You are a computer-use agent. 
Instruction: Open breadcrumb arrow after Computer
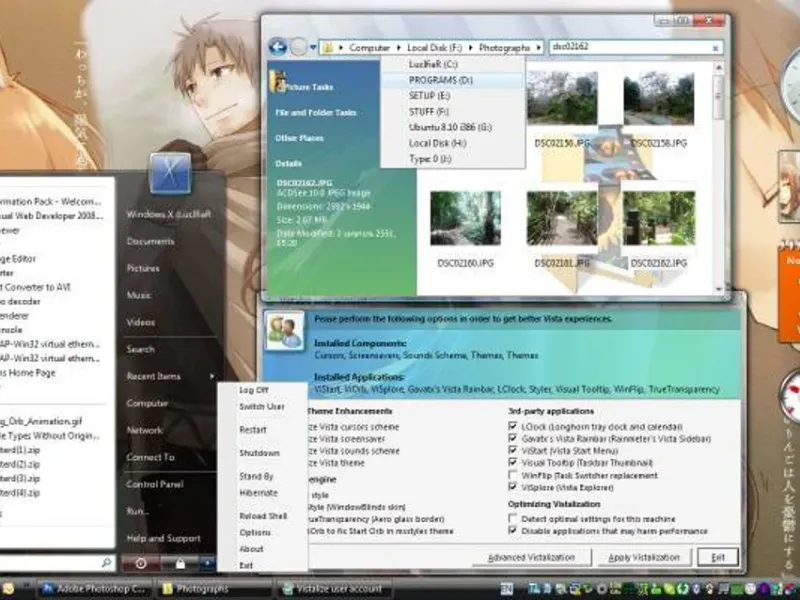point(398,48)
